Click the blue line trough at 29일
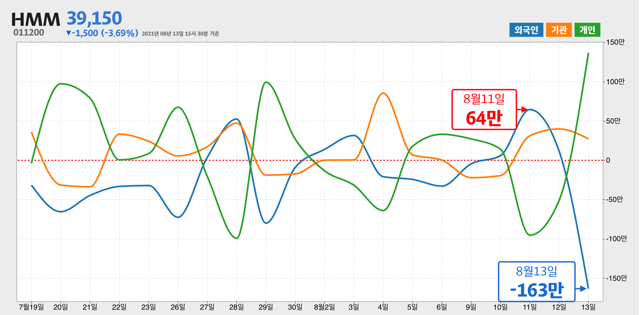644x315 pixels. click(266, 223)
